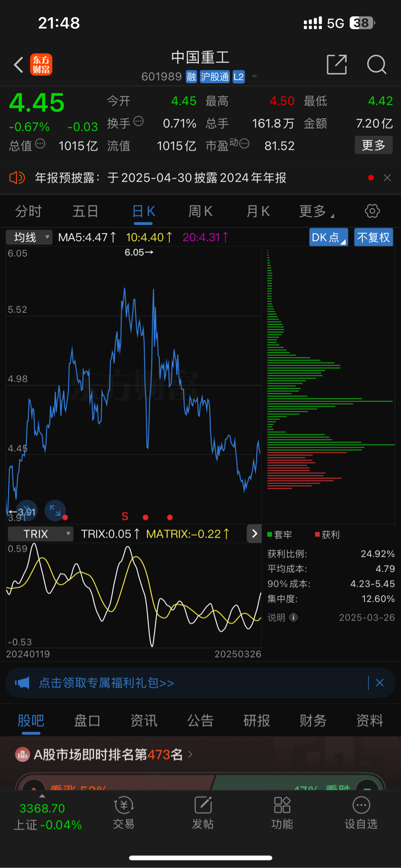This screenshot has height=868, width=401.
Task: Tap the red S sell marker
Action: [x=125, y=517]
